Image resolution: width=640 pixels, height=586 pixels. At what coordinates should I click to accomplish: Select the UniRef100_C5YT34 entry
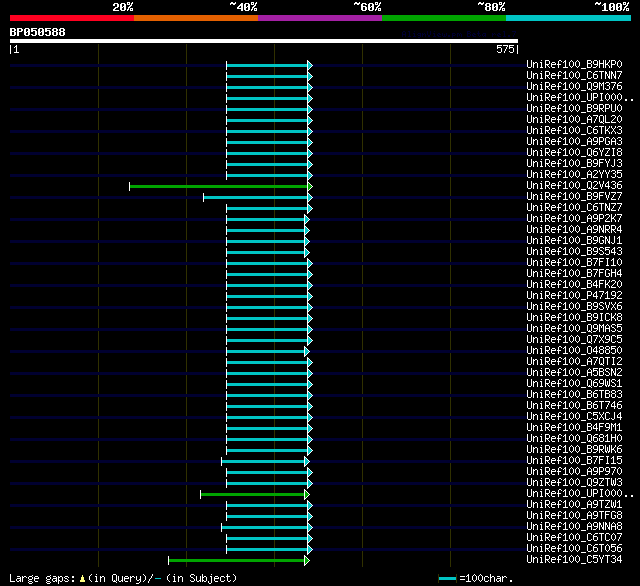coord(574,560)
